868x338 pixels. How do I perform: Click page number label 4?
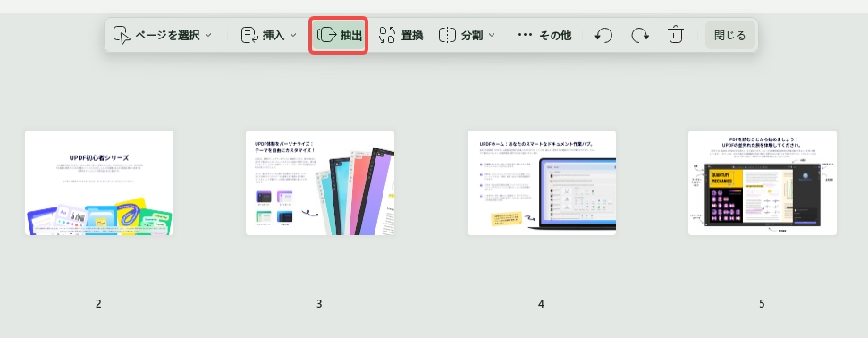point(541,304)
